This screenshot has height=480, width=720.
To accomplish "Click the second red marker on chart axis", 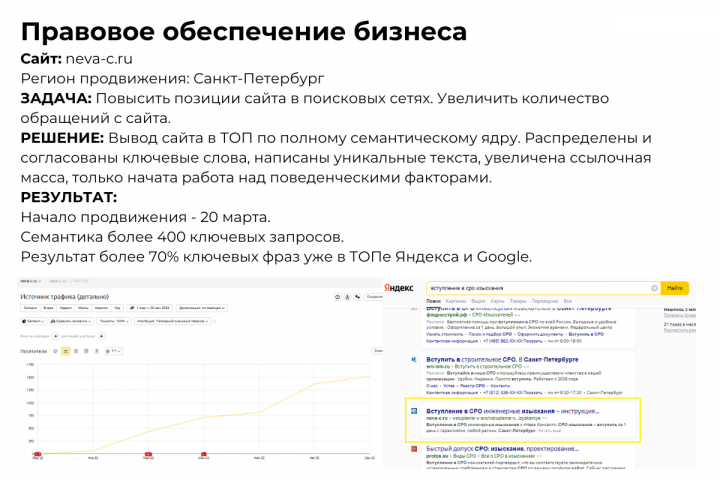I will [148, 454].
